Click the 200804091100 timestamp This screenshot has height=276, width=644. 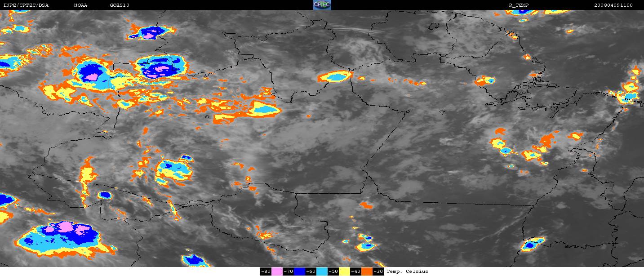coord(613,5)
